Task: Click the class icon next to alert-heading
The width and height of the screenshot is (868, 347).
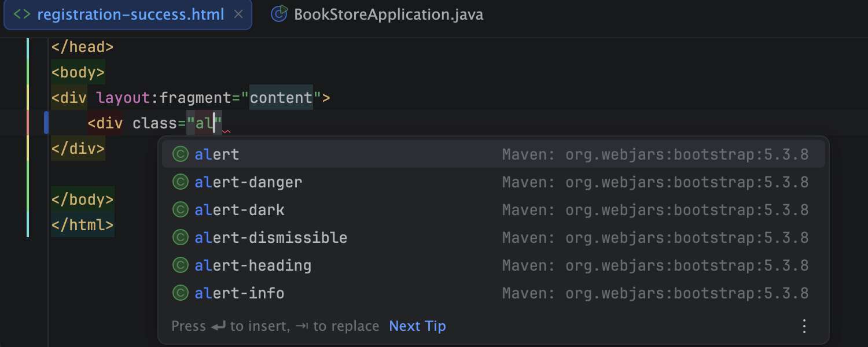Action: (180, 265)
